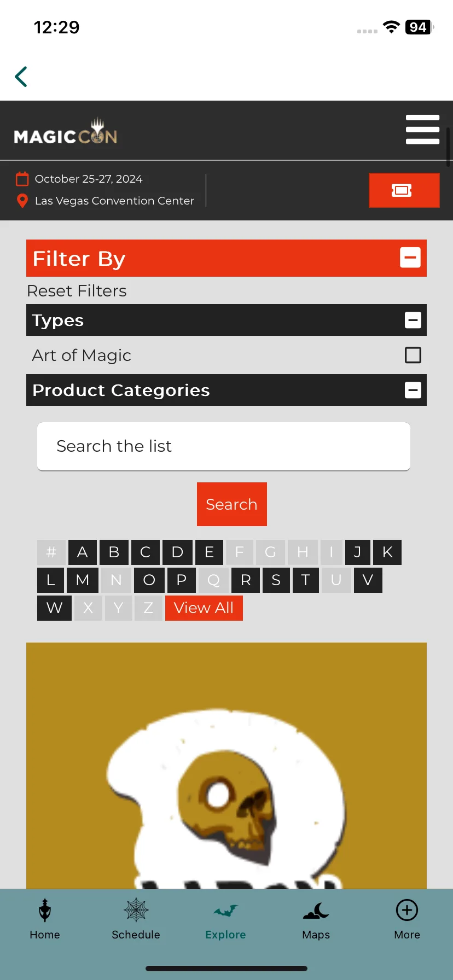Collapse the Filter By panel
Image resolution: width=453 pixels, height=980 pixels.
point(410,258)
